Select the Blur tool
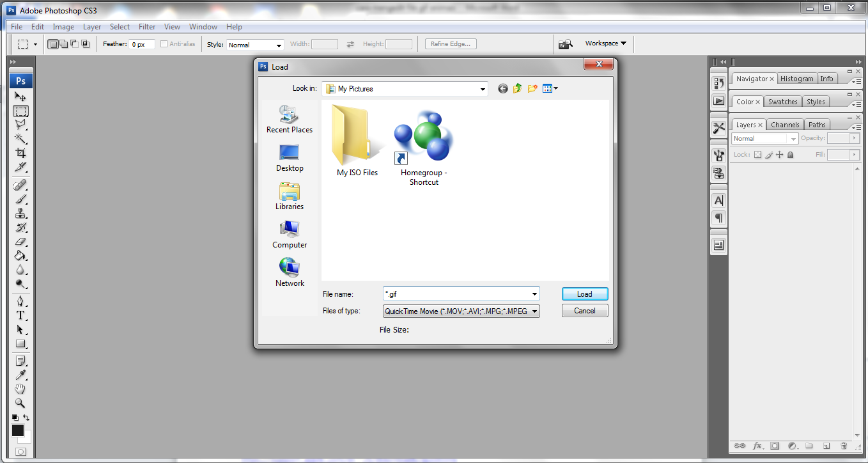868x463 pixels. [x=20, y=270]
